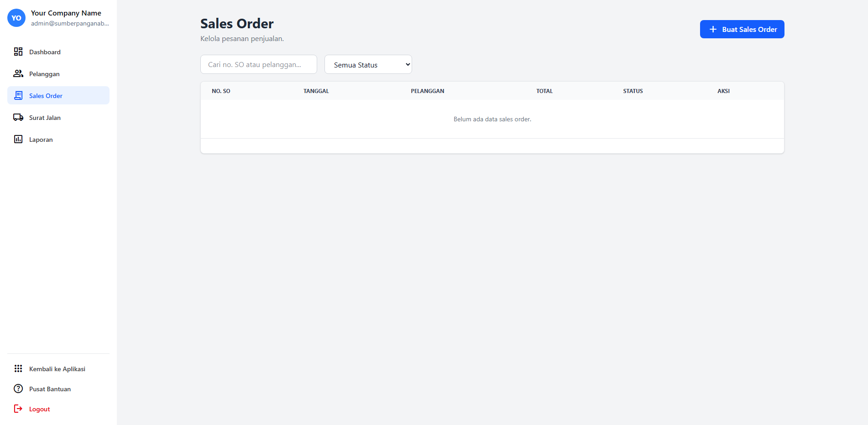Open Pelanggan via the people icon

(x=18, y=73)
